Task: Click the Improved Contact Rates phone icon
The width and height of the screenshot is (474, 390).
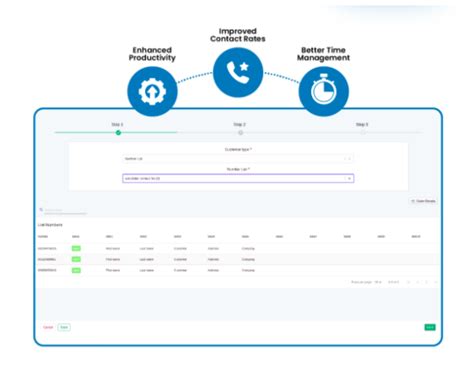Action: [x=238, y=72]
